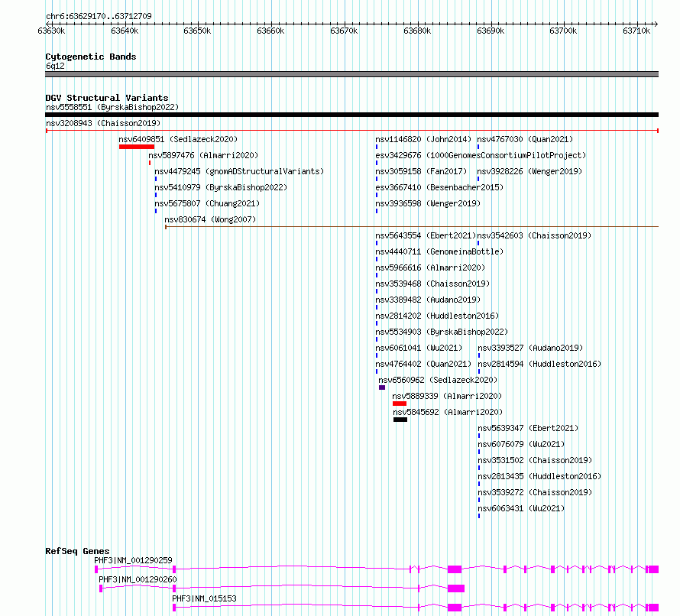The image size is (680, 616).
Task: Click nsv3393527 (Audano2019) variant label
Action: (530, 348)
